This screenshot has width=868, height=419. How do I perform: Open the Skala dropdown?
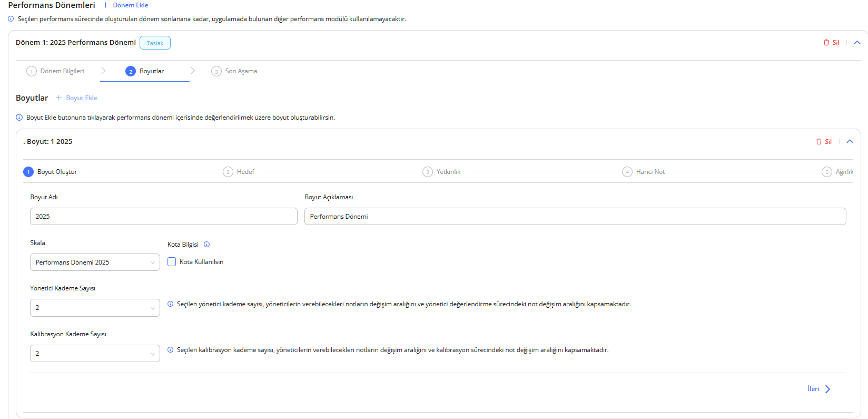point(95,262)
